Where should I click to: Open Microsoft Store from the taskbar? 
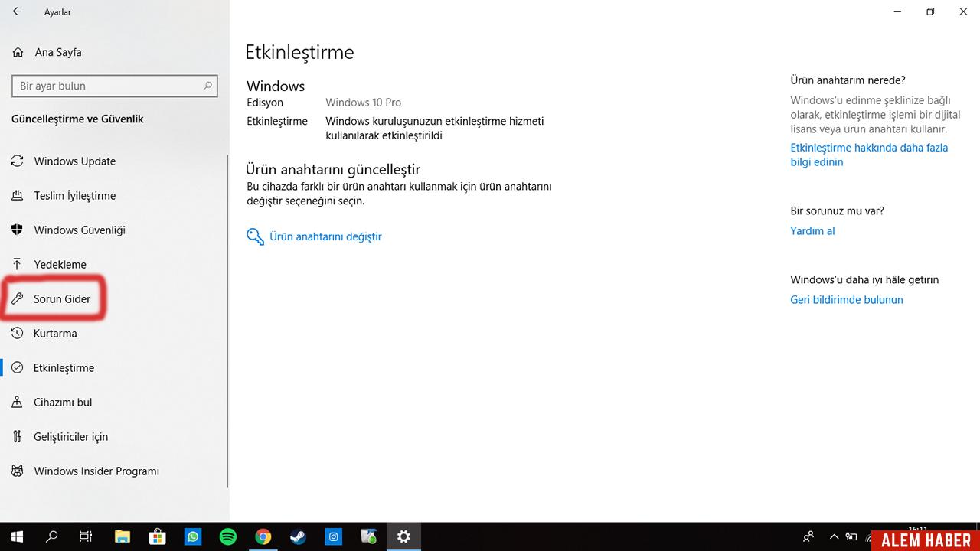[158, 536]
